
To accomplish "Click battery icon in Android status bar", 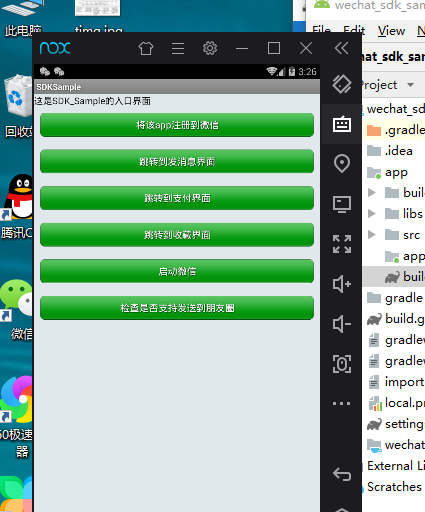I will (292, 71).
